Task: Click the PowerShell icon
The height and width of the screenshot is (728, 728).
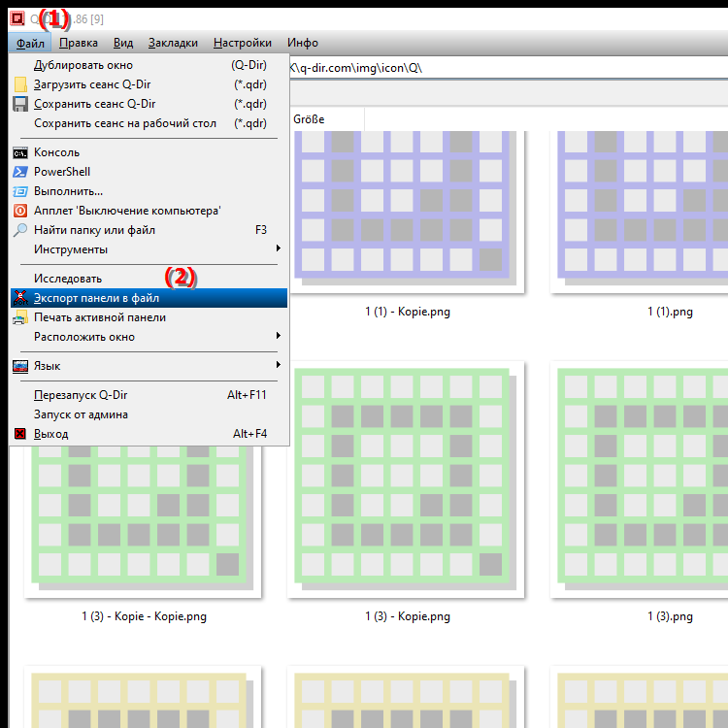Action: point(20,172)
